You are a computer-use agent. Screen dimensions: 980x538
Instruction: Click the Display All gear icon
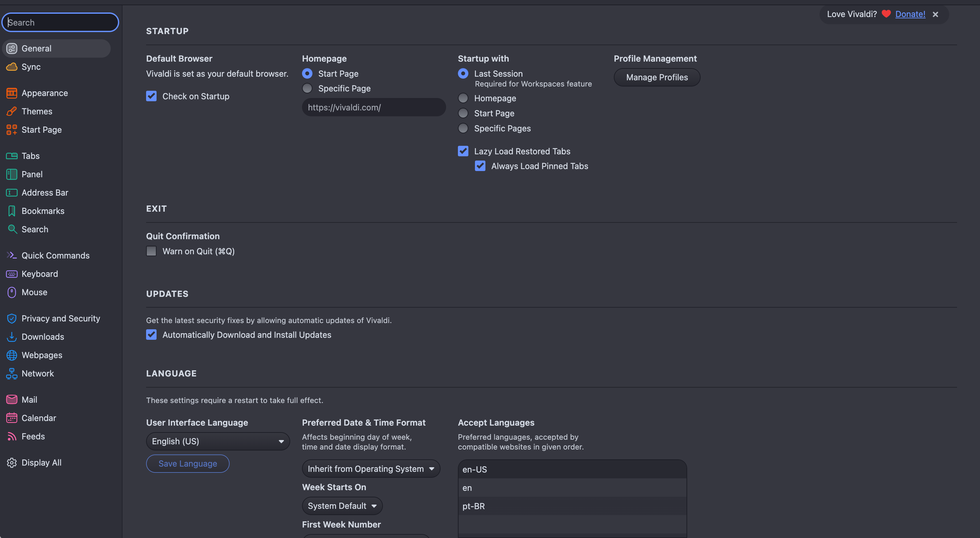[12, 462]
